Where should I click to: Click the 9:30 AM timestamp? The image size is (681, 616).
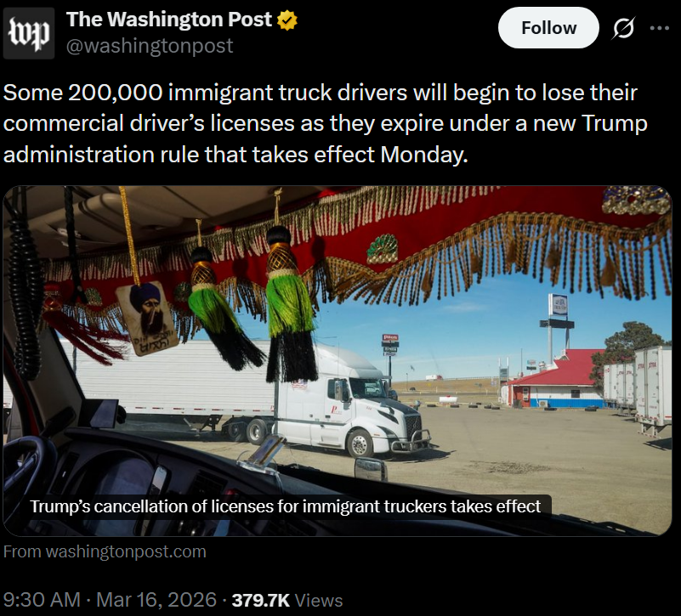(x=43, y=600)
